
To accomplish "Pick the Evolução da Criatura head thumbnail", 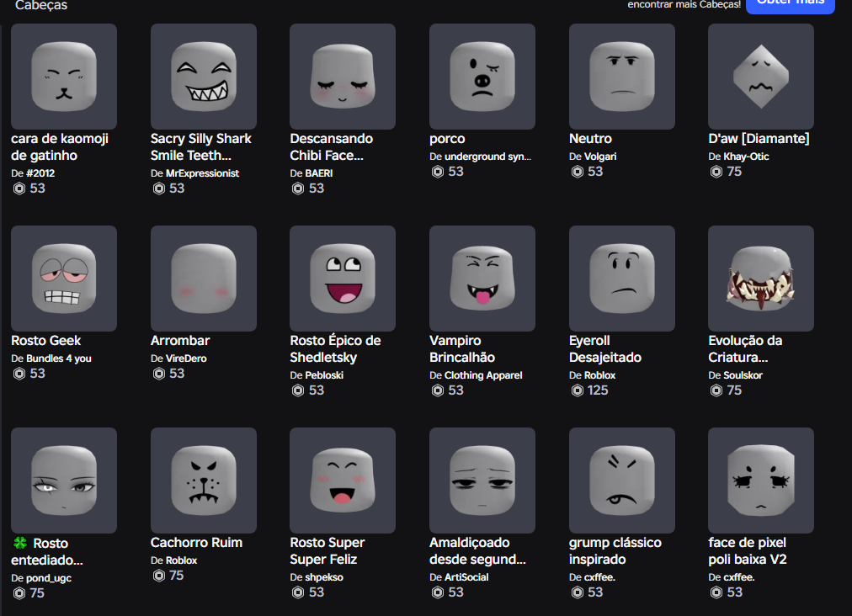I will tap(761, 279).
